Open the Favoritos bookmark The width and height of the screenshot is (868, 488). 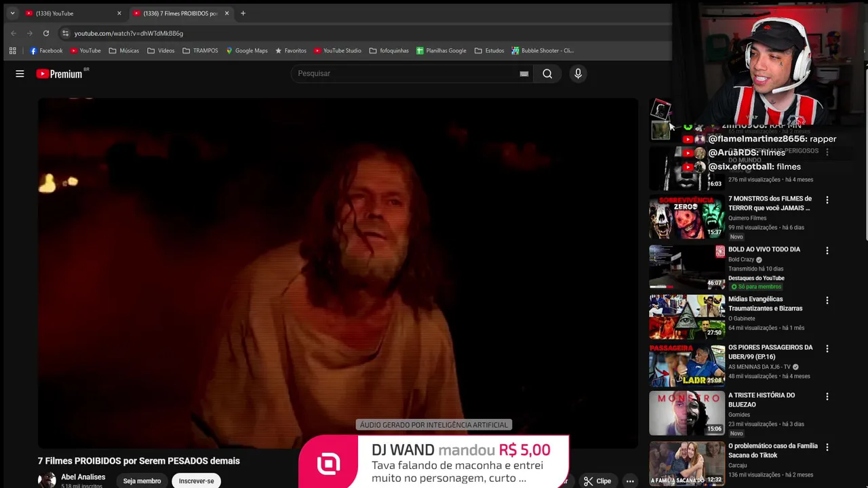point(290,51)
